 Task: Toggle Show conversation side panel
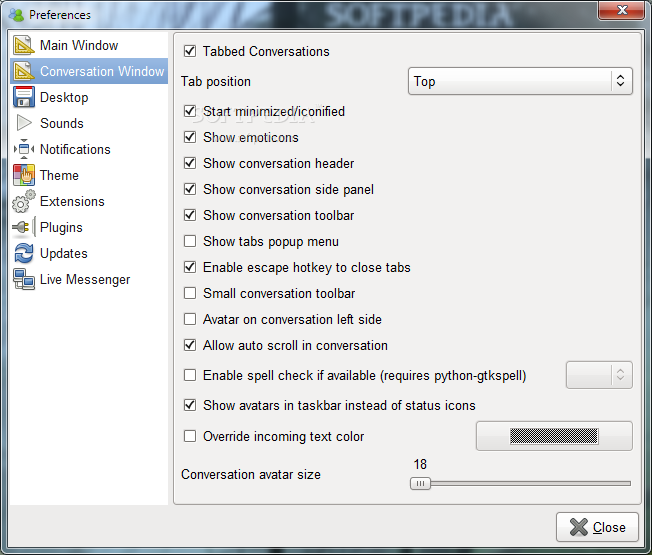click(190, 189)
